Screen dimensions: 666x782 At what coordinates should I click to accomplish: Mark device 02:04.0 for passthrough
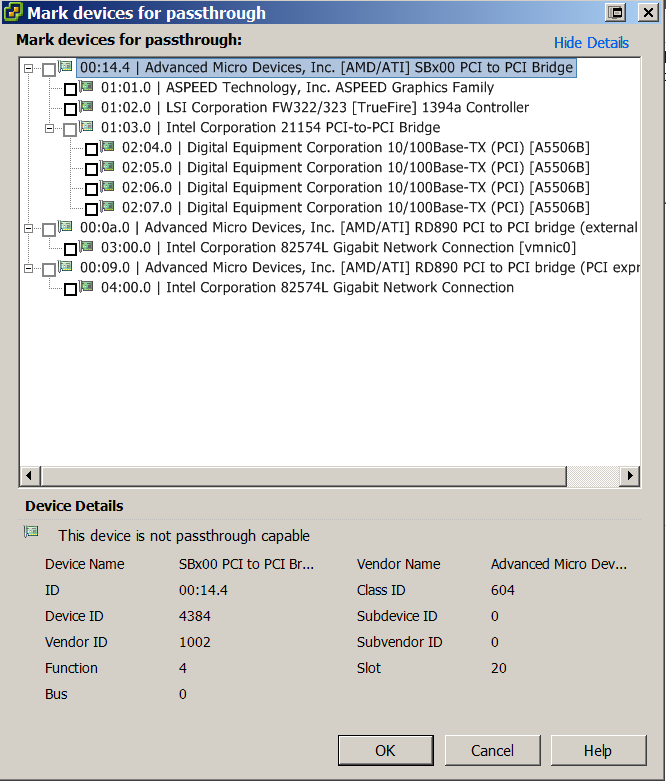[91, 149]
